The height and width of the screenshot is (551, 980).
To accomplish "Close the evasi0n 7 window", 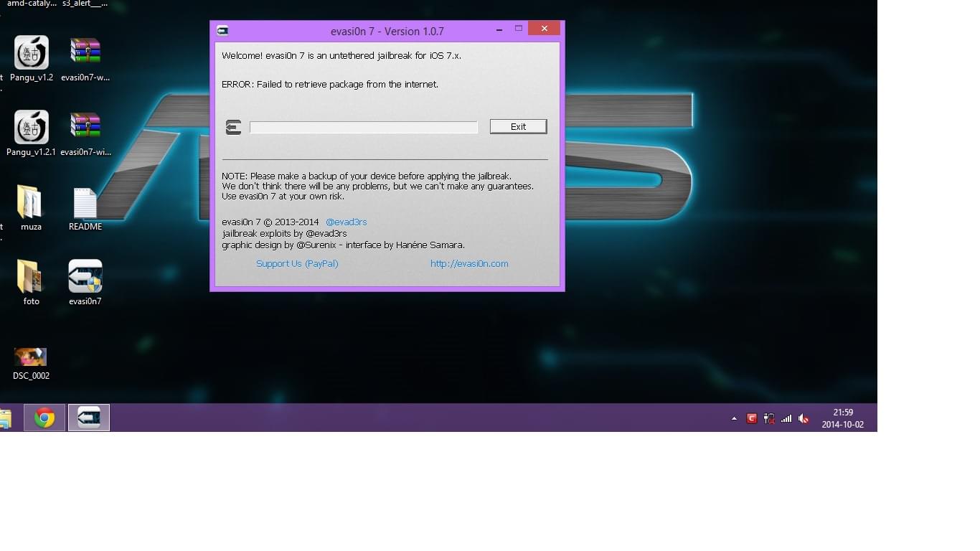I will tap(545, 29).
